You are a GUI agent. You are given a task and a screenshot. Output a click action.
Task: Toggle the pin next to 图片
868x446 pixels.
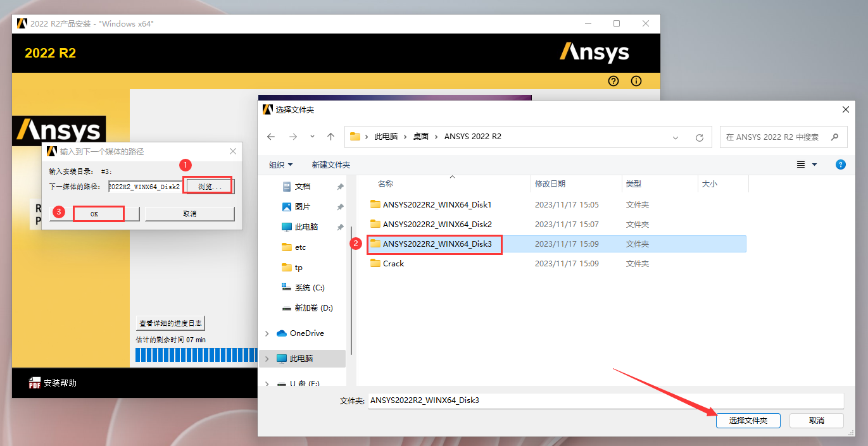[340, 206]
